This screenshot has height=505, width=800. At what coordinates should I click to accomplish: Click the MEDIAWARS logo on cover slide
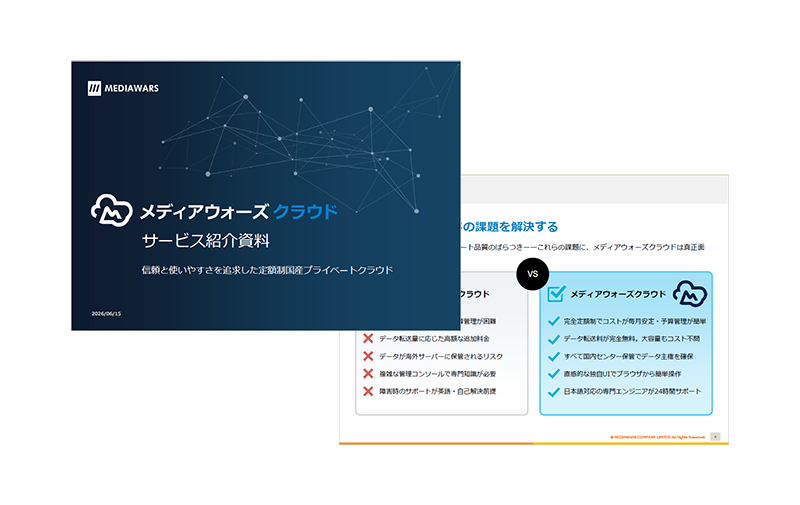click(x=123, y=88)
